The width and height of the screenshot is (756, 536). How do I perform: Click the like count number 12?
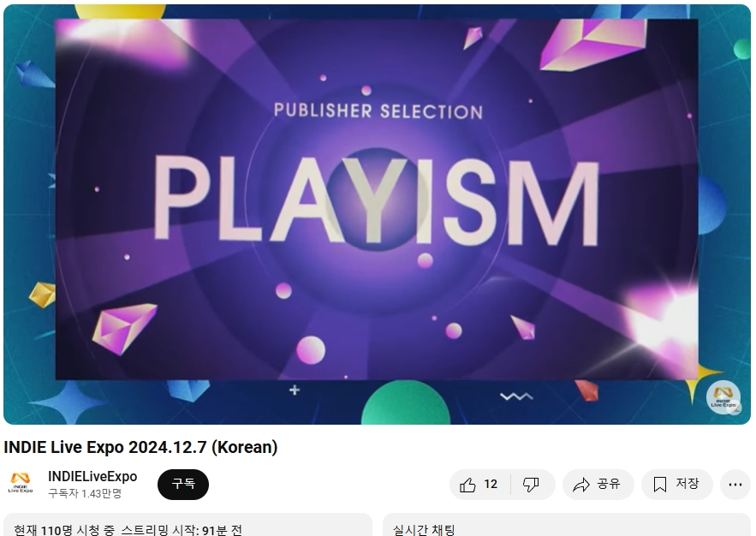coord(491,485)
